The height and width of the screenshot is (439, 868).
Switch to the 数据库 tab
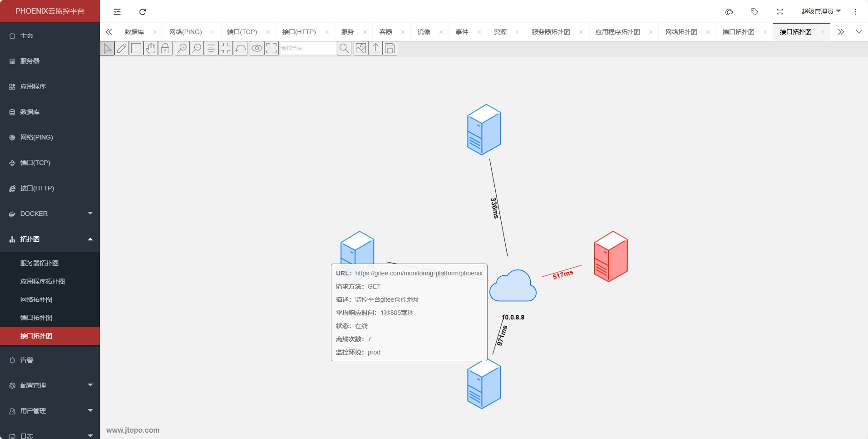pos(134,32)
